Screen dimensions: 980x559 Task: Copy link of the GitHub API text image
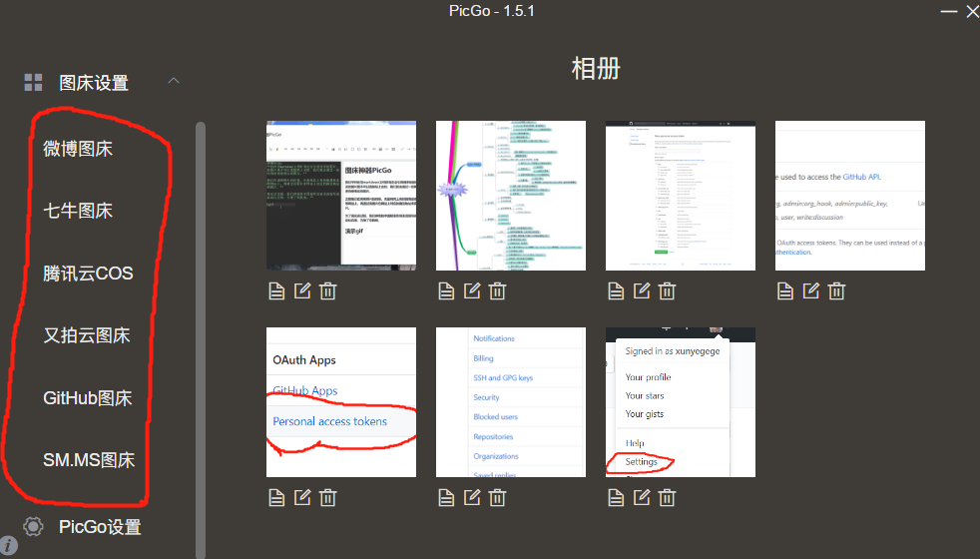785,290
